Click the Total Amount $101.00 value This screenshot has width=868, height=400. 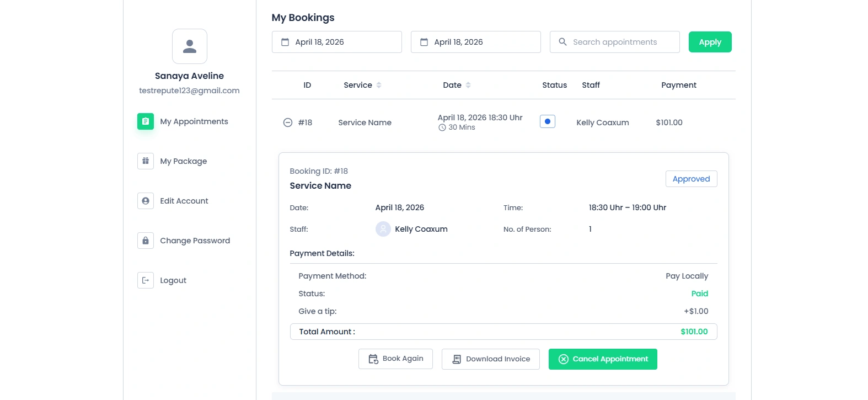pos(694,332)
